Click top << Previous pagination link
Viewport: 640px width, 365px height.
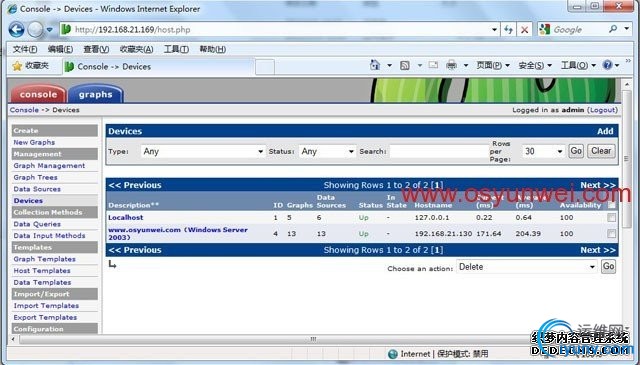(x=135, y=185)
